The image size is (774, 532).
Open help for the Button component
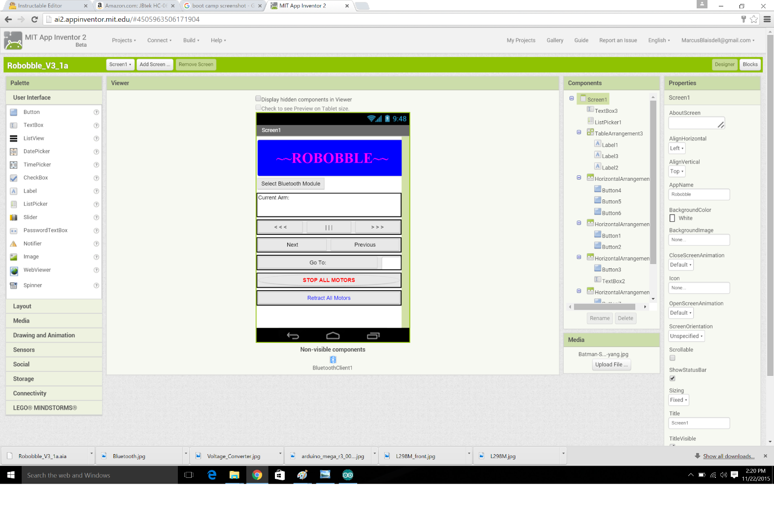[97, 112]
